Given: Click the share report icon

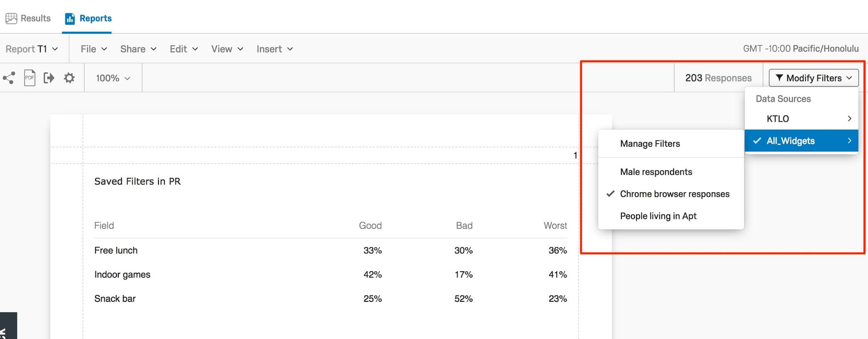Looking at the screenshot, I should 9,78.
